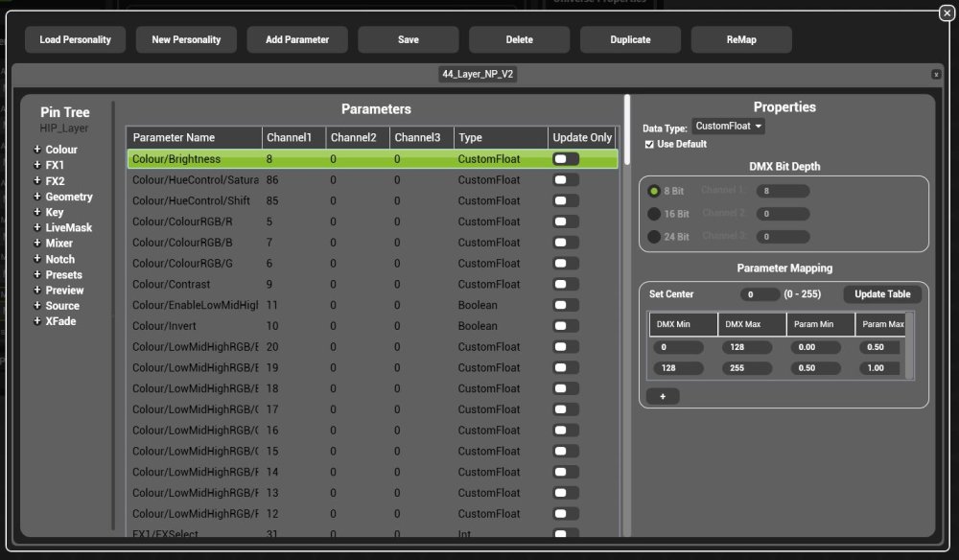The width and height of the screenshot is (959, 560).
Task: Close the 44_Layer_NP_V2 personality tab
Action: click(936, 75)
